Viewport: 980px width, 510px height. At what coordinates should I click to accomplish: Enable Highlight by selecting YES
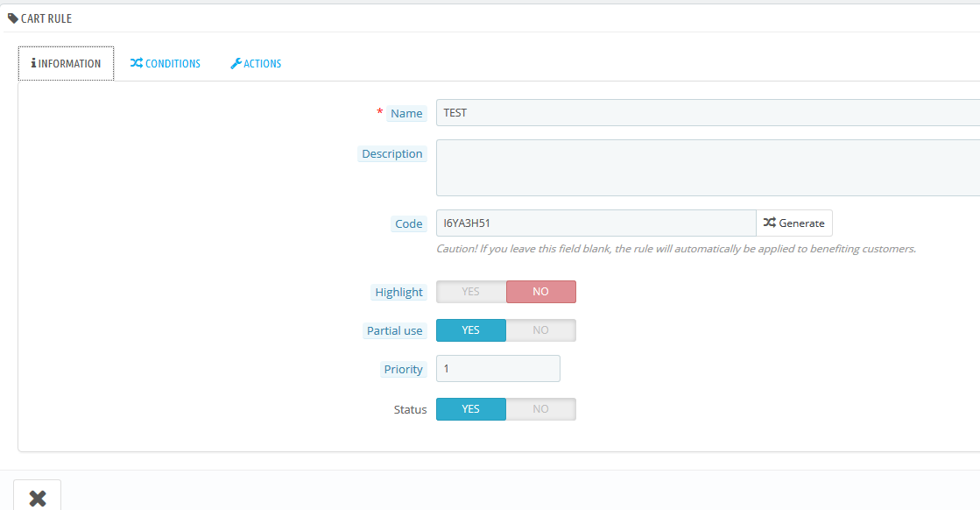tap(470, 292)
